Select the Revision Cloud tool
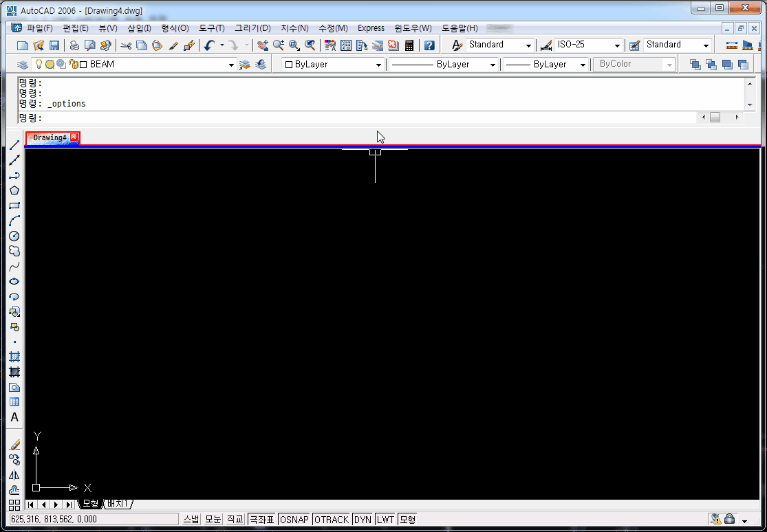The width and height of the screenshot is (767, 532). [14, 251]
